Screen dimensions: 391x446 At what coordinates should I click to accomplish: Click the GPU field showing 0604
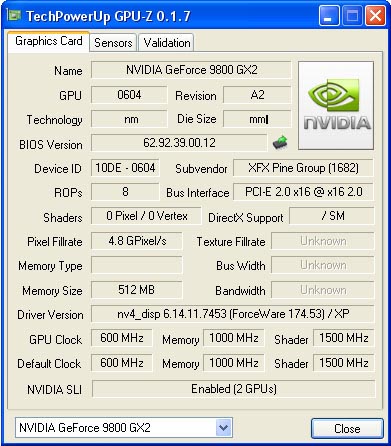129,95
